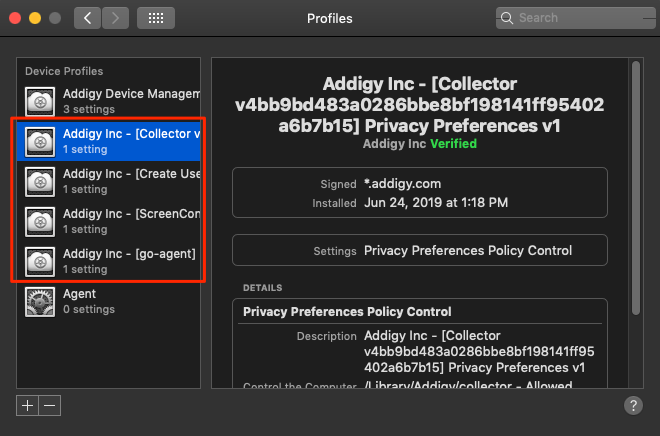Select Addigy Device Management profile row
This screenshot has width=660, height=436.
click(109, 101)
